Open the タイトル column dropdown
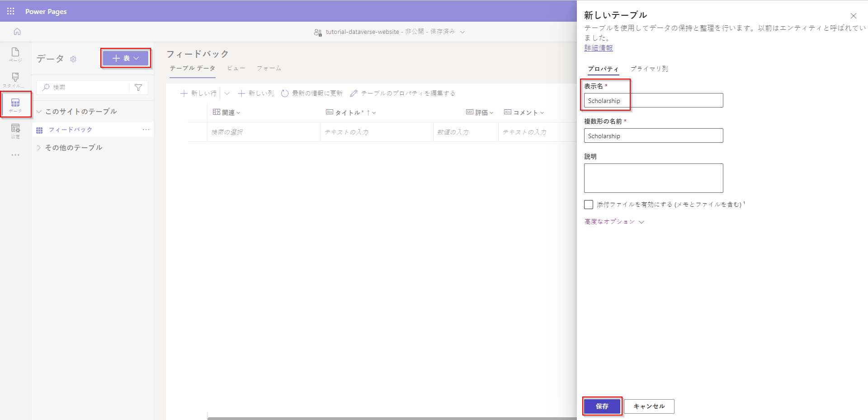Image resolution: width=868 pixels, height=420 pixels. [x=373, y=112]
